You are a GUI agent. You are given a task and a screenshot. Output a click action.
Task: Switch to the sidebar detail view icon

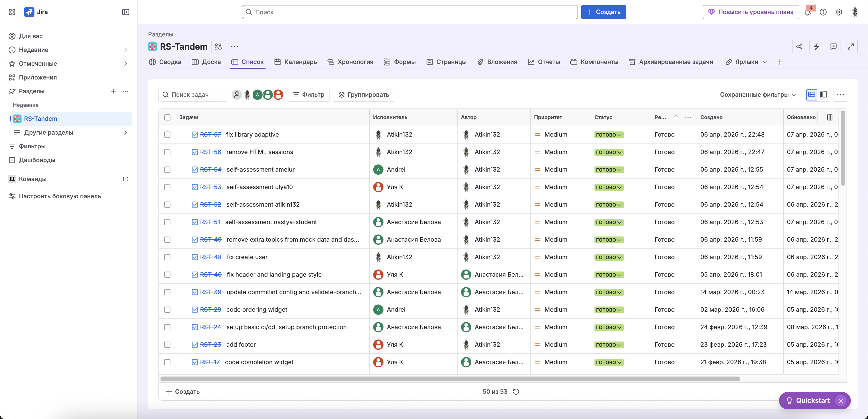(x=824, y=95)
